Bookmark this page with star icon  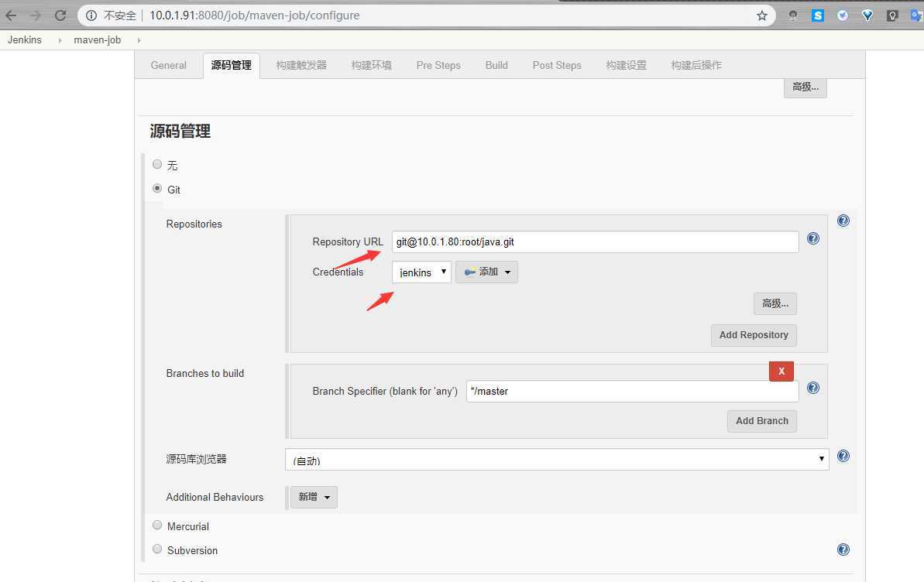pos(762,15)
